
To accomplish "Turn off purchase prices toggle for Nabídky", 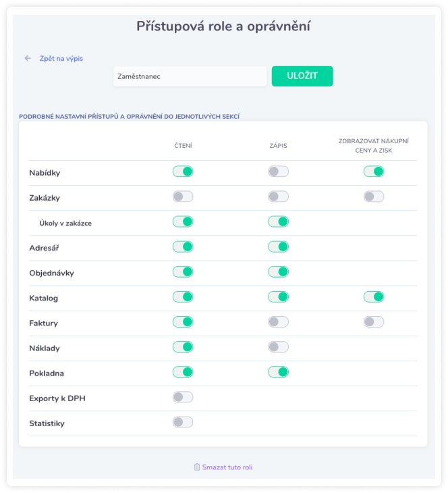I will (x=374, y=172).
